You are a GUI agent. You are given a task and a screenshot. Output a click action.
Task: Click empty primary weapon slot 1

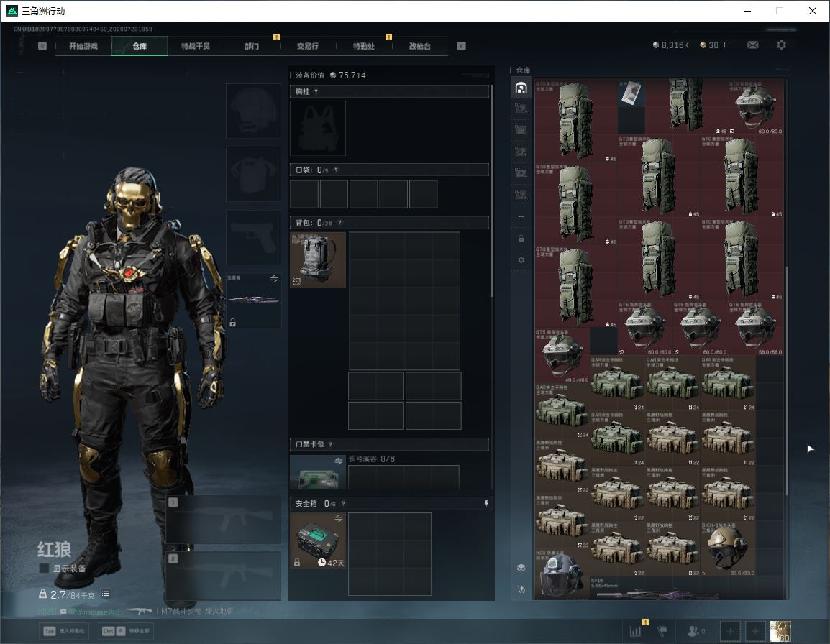(224, 520)
